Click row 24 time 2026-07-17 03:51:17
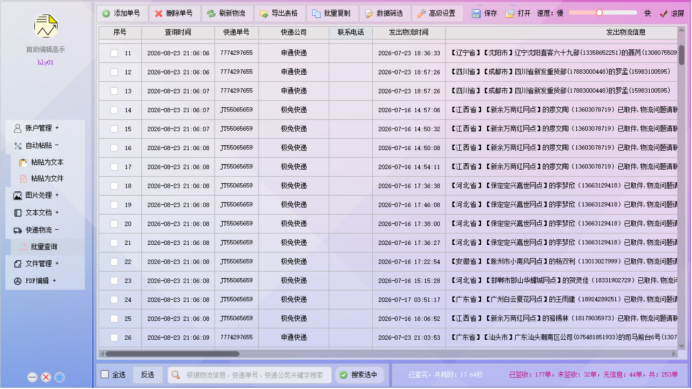The image size is (692, 389). click(x=409, y=300)
